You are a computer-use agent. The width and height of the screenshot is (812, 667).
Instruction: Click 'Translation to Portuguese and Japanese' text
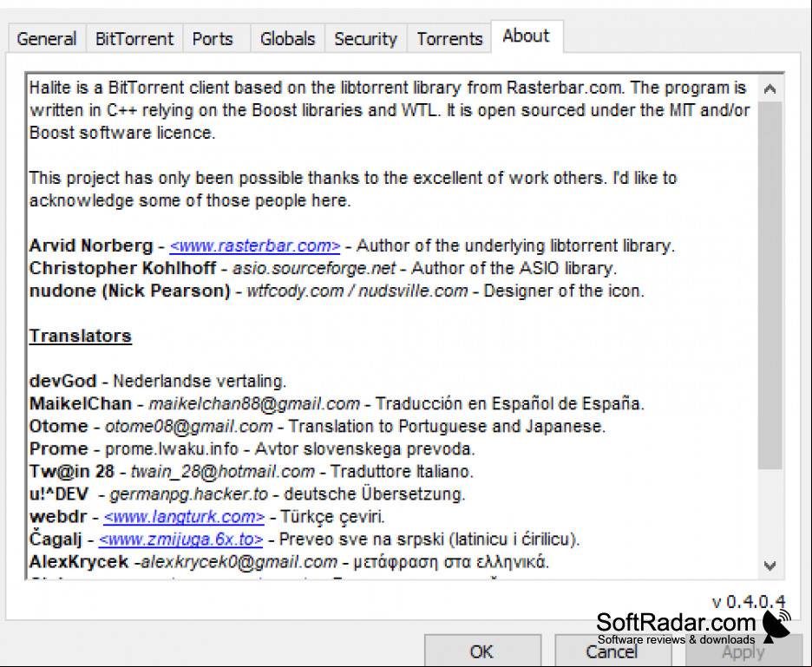(x=447, y=427)
